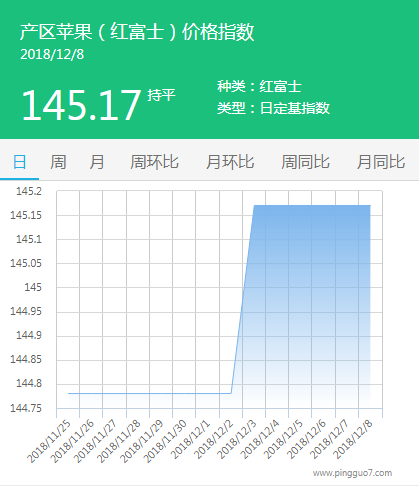Click the y-axis label 144.8
The width and height of the screenshot is (419, 486).
(29, 383)
